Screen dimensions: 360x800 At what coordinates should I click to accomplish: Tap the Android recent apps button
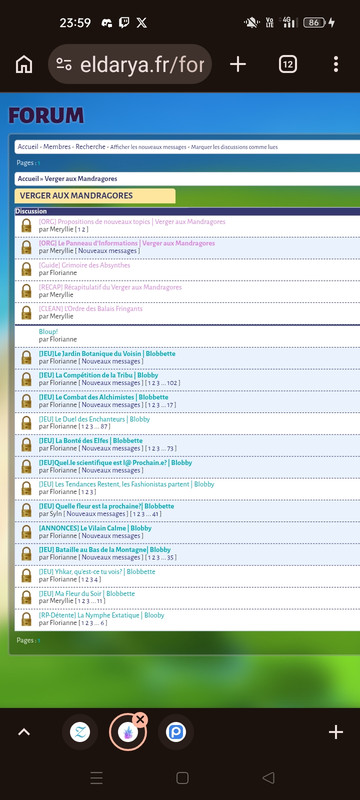pos(96,778)
